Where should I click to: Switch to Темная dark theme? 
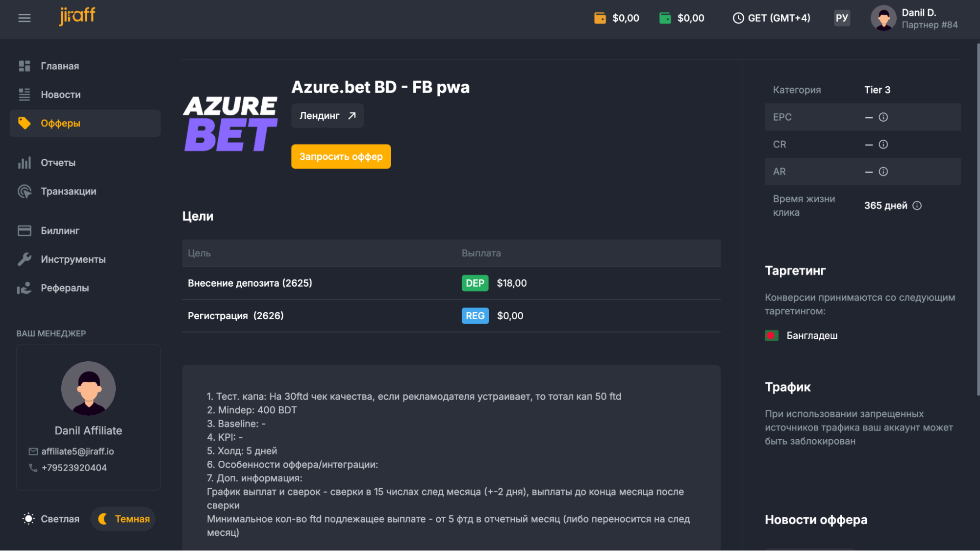tap(123, 519)
